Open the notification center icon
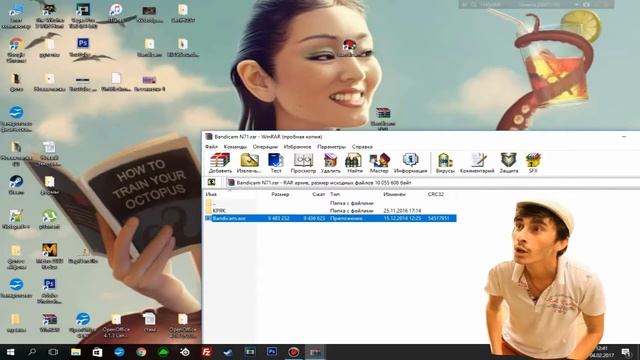 click(x=626, y=352)
